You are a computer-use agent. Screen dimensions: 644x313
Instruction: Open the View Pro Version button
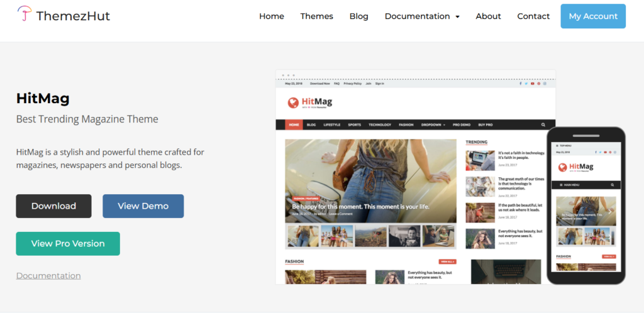pyautogui.click(x=68, y=244)
